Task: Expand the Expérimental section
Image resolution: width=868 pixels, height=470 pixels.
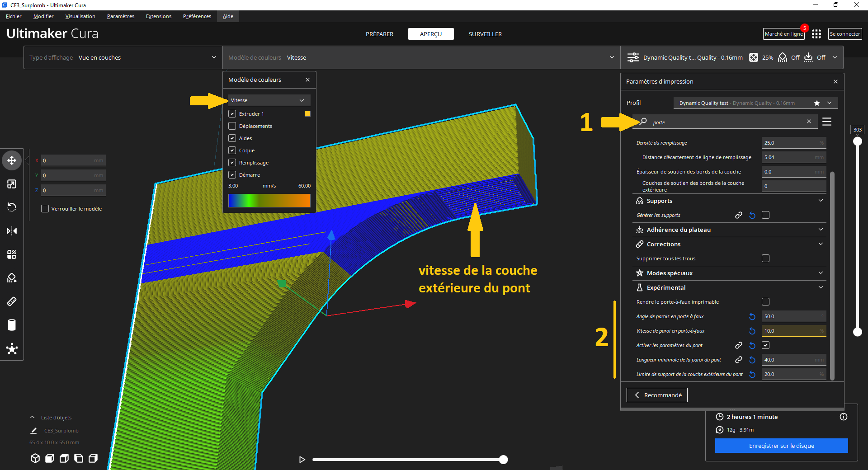Action: click(x=729, y=287)
